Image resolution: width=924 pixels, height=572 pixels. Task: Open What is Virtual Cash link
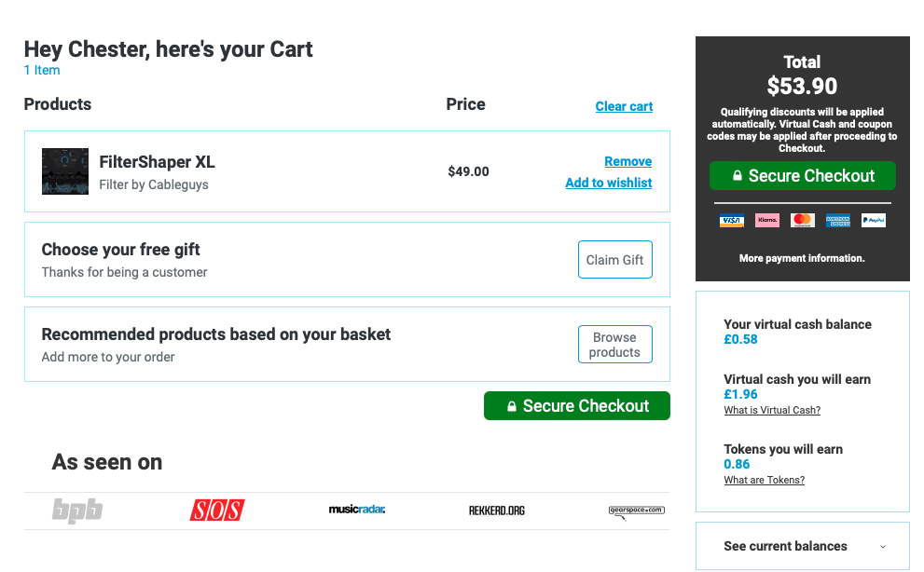(772, 410)
